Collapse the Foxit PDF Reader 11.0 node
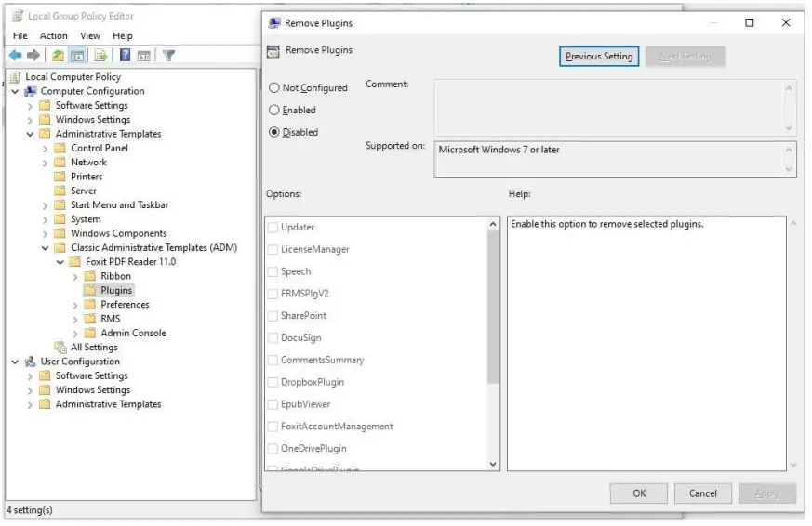812x526 pixels. pyautogui.click(x=60, y=263)
